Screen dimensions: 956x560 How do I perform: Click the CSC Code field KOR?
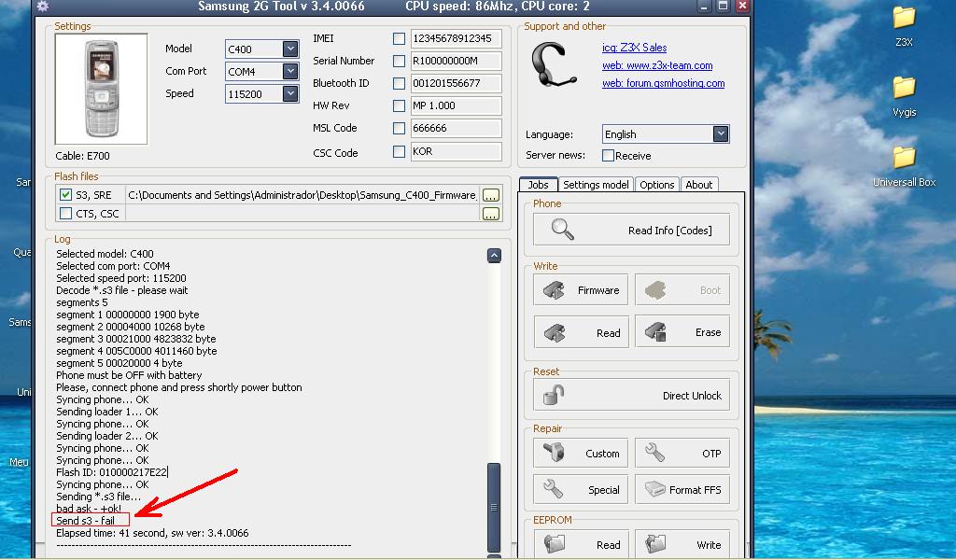coord(456,152)
